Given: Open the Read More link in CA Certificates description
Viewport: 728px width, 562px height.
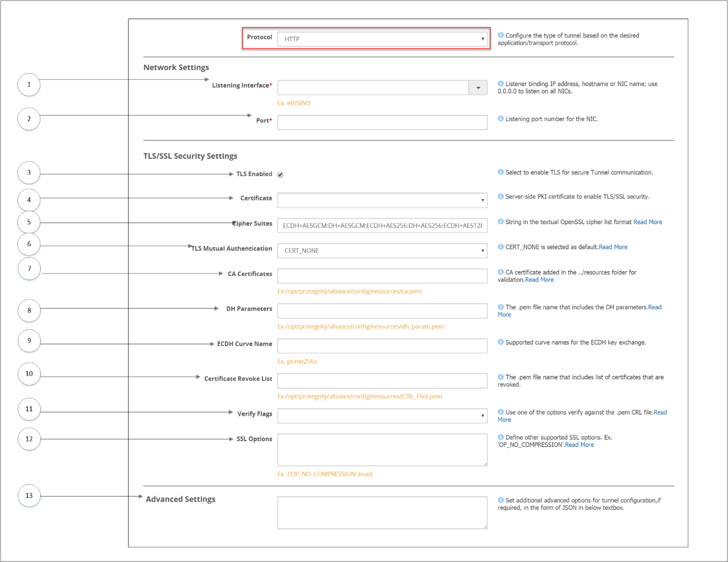Looking at the screenshot, I should (x=539, y=279).
